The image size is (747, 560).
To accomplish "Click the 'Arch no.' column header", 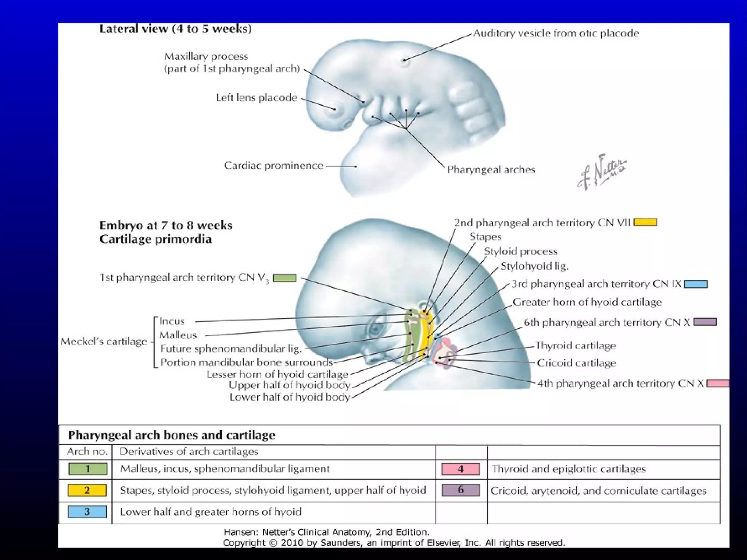I will click(x=87, y=452).
